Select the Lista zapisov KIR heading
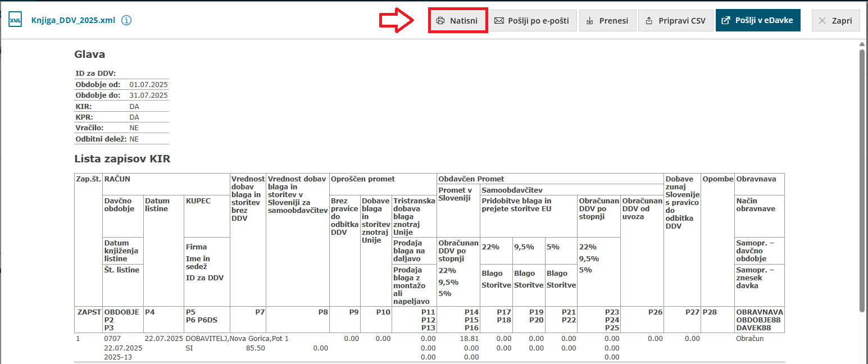Image resolution: width=868 pixels, height=364 pixels. coord(122,159)
